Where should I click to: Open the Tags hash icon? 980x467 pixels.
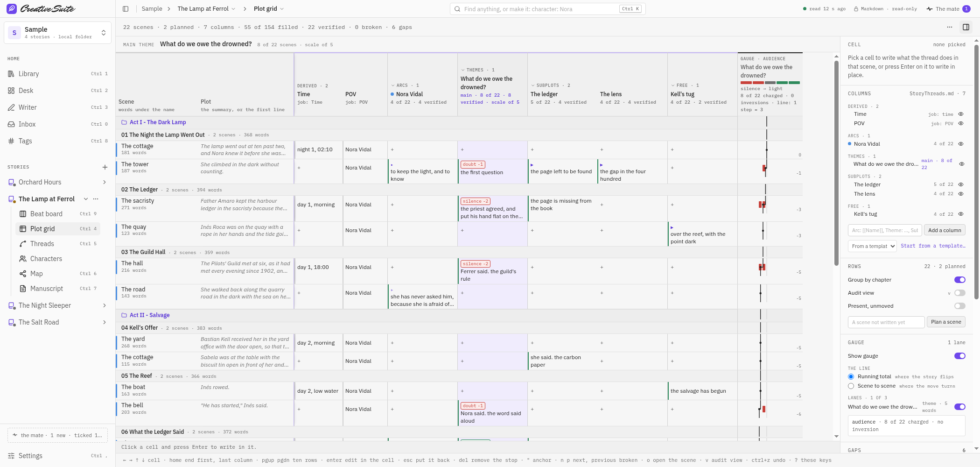[11, 141]
